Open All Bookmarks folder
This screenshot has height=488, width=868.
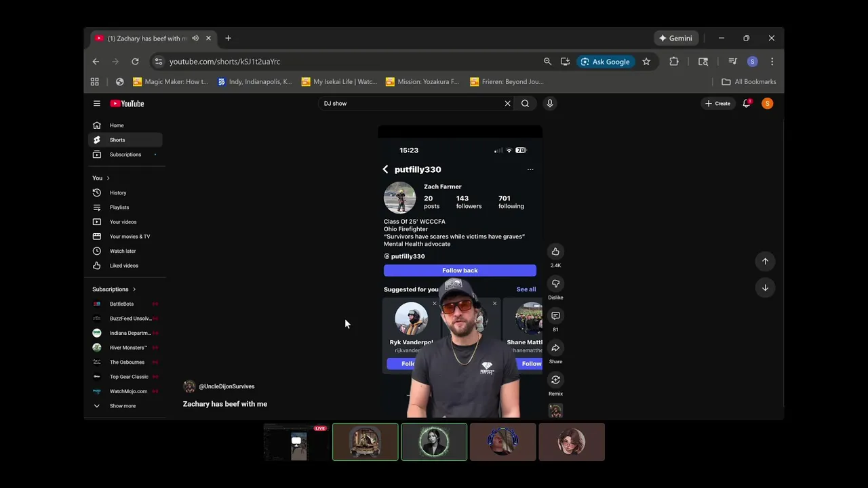click(749, 82)
